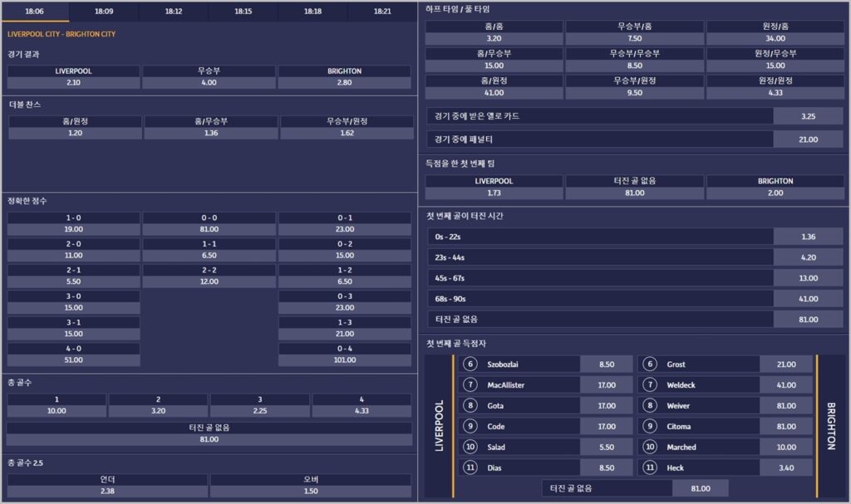
Task: Pick 홈/원정 half-time/full-time at 41.00
Action: (494, 87)
